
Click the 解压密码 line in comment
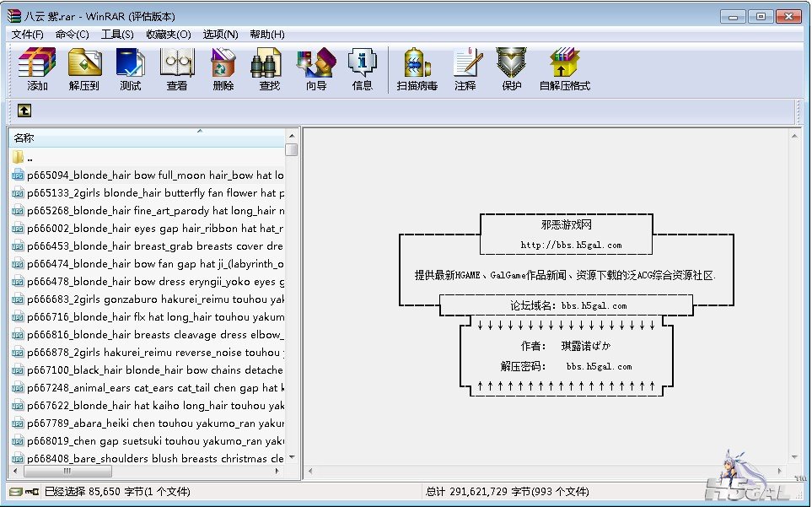pyautogui.click(x=566, y=366)
